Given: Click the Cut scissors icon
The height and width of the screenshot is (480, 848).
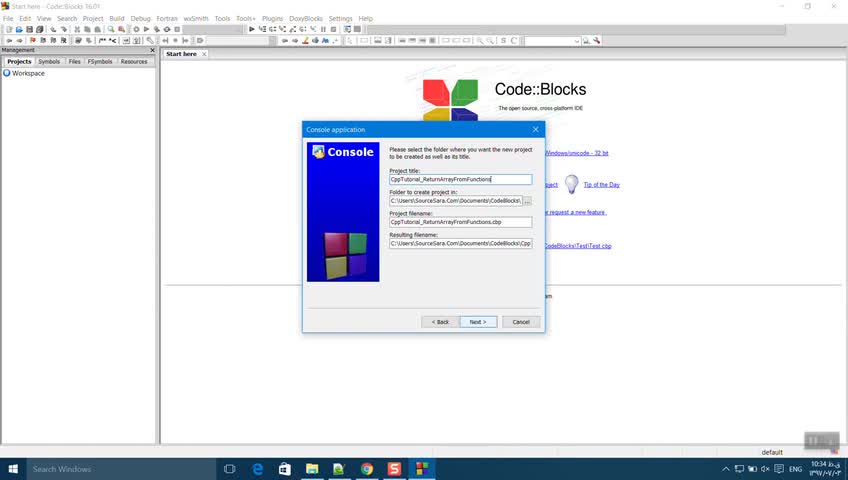Looking at the screenshot, I should [77, 29].
